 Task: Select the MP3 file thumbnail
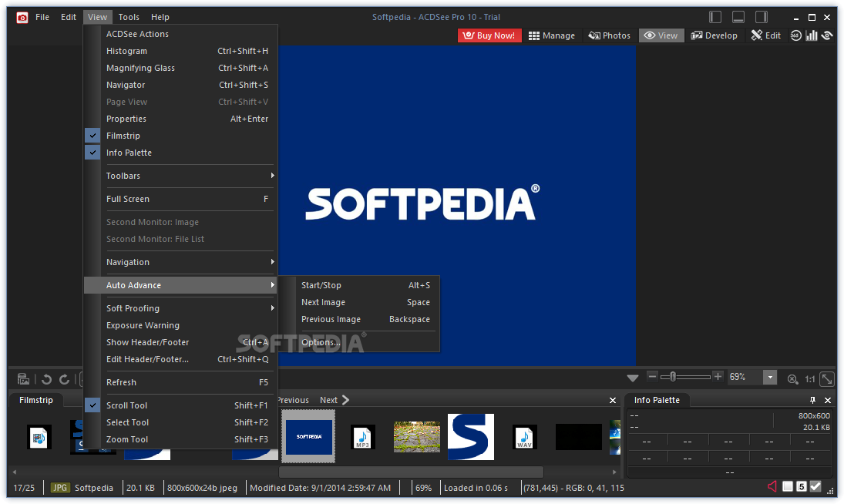click(363, 437)
